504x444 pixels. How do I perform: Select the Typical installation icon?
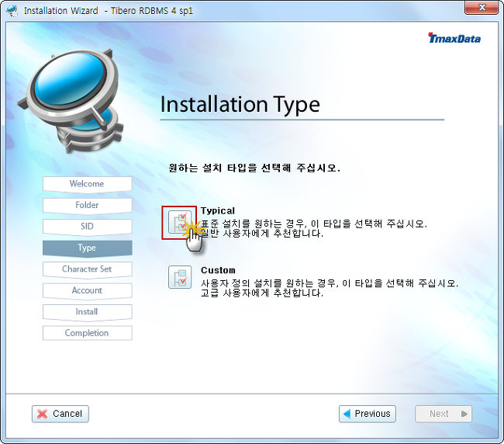pyautogui.click(x=179, y=222)
